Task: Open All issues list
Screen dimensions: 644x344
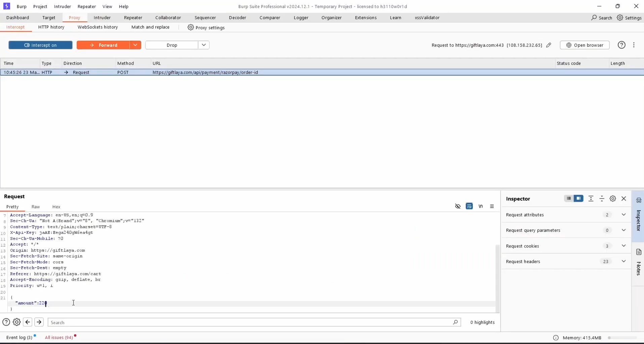Action: coord(59,337)
